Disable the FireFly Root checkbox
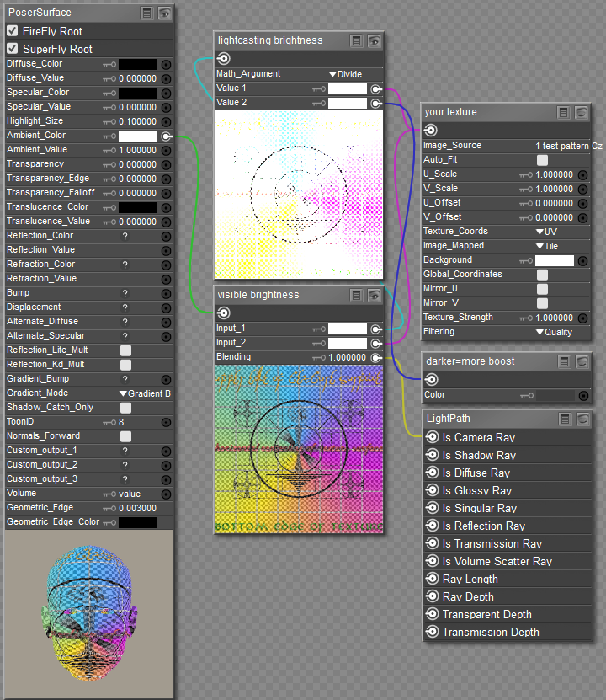 click(x=13, y=31)
